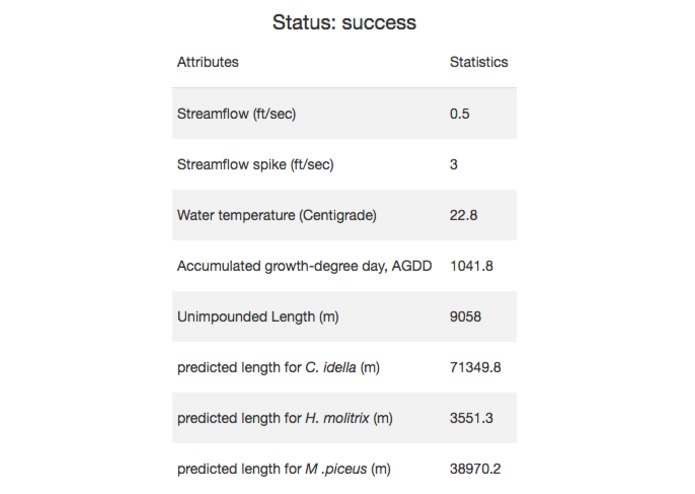Viewport: 695px width, 494px height.
Task: Select the Streamflow (ft/sec) attribute label
Action: (x=236, y=114)
